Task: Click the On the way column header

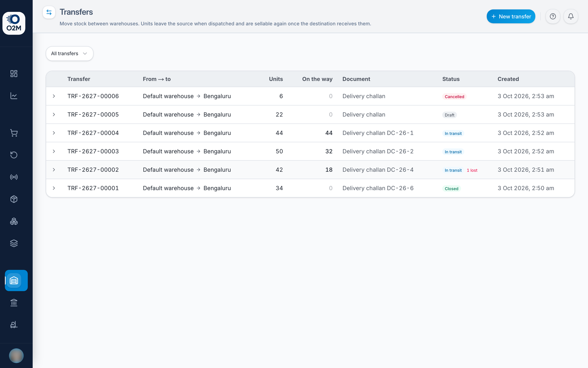Action: pos(317,79)
